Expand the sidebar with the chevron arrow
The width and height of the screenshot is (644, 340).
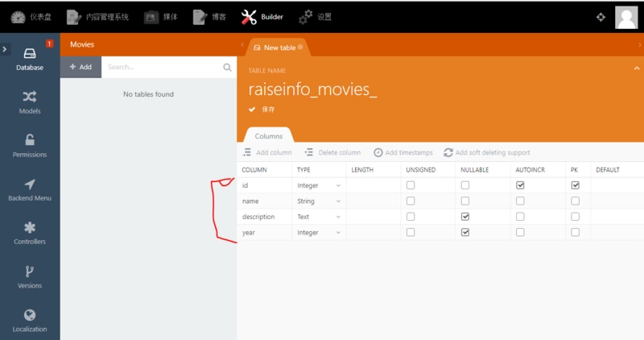coord(5,49)
